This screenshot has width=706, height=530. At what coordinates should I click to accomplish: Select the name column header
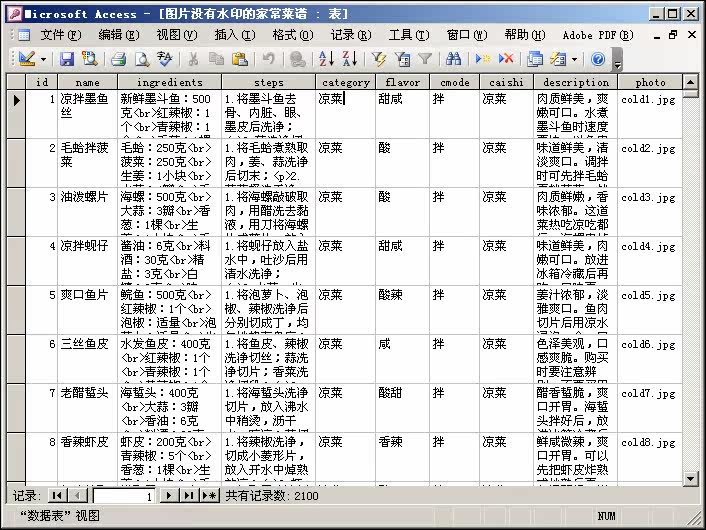point(87,82)
